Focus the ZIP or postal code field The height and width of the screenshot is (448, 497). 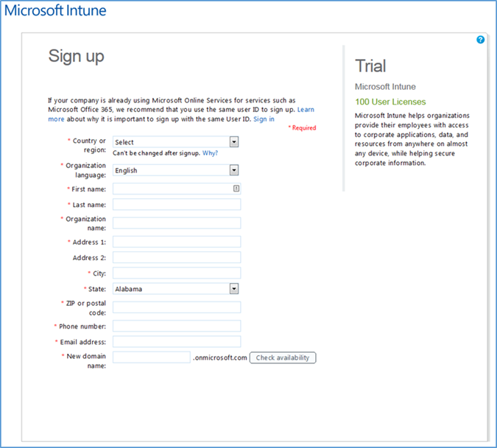[177, 307]
